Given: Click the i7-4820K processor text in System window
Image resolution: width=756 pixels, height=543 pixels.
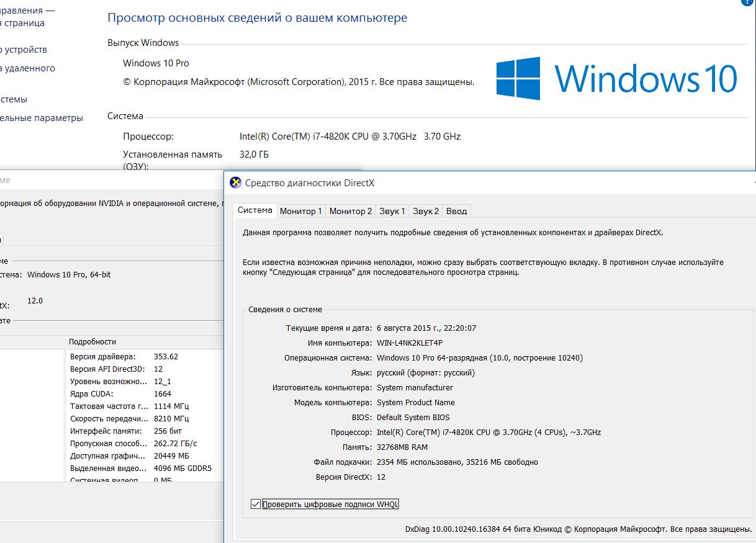Looking at the screenshot, I should (x=350, y=137).
